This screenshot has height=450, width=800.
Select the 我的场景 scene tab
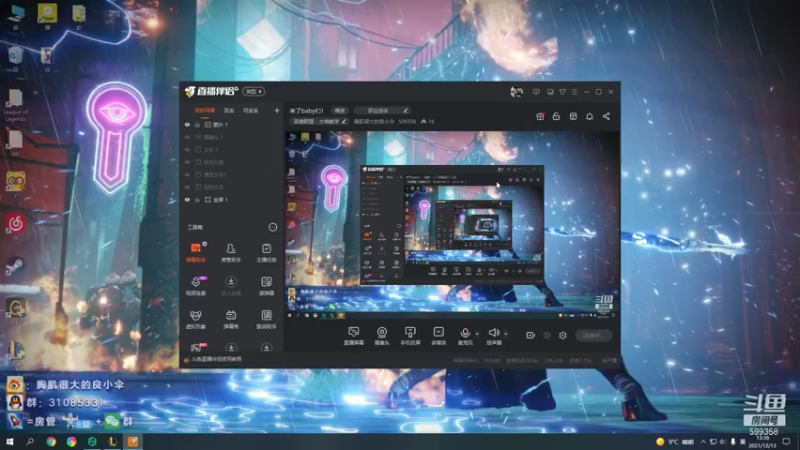pos(205,110)
